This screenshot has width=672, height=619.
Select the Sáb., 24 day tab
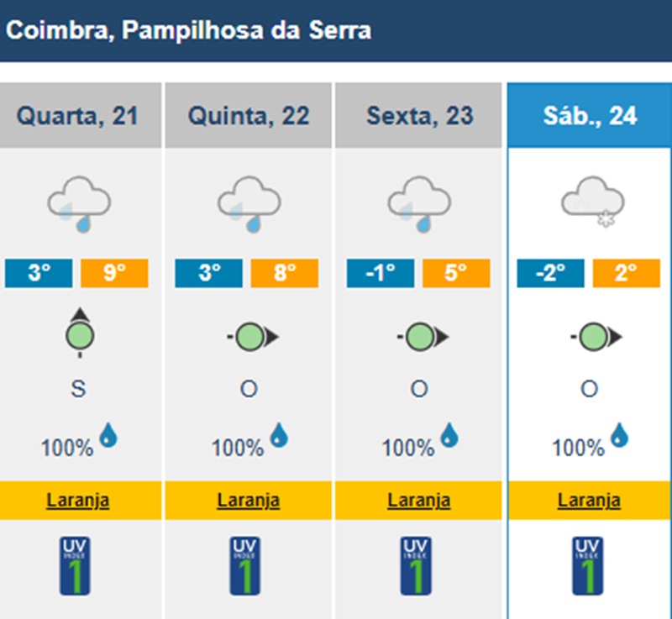pyautogui.click(x=590, y=115)
